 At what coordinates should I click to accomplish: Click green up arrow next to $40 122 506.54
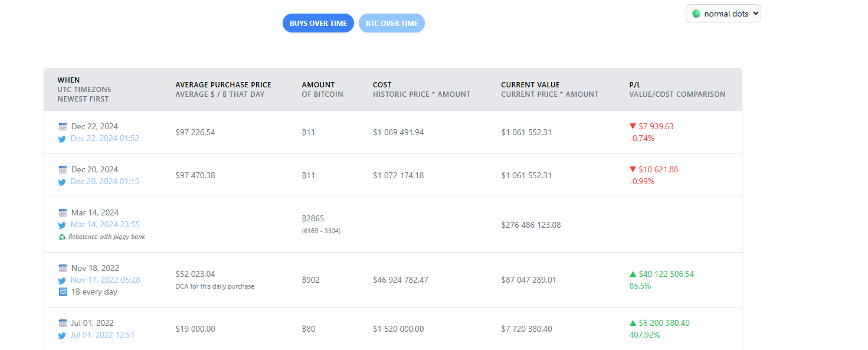click(633, 274)
